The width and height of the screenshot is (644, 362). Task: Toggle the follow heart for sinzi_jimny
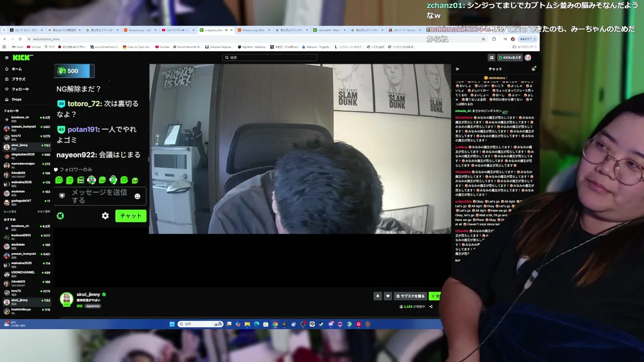pyautogui.click(x=387, y=296)
